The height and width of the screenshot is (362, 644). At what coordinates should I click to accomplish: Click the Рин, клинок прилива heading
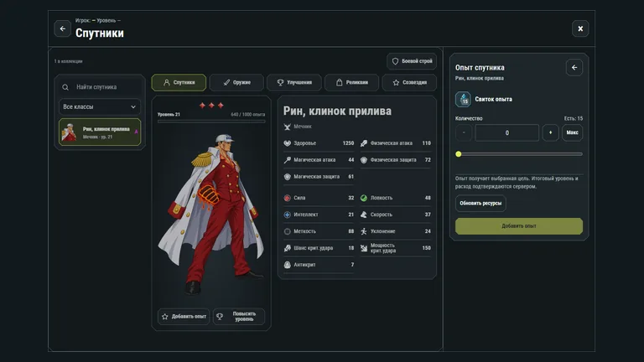pos(337,111)
